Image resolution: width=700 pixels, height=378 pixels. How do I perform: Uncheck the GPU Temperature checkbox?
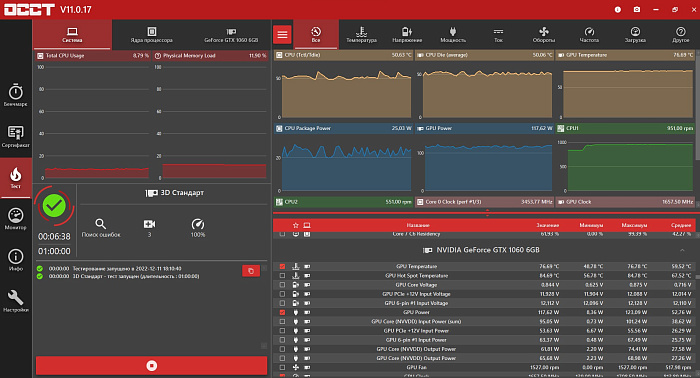[x=282, y=266]
